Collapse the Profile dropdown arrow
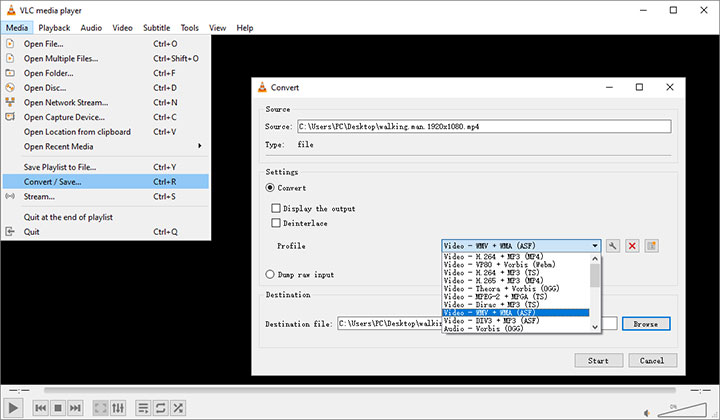720x420 pixels. [595, 246]
